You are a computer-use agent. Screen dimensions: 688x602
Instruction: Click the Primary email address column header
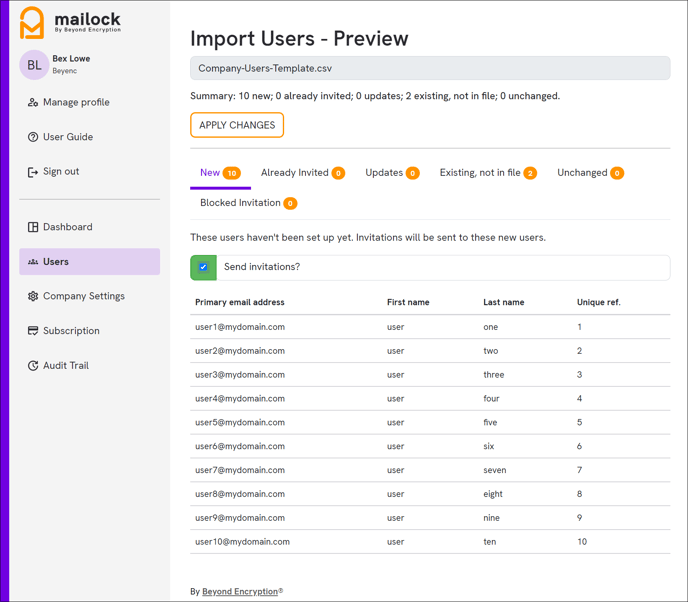(x=240, y=302)
